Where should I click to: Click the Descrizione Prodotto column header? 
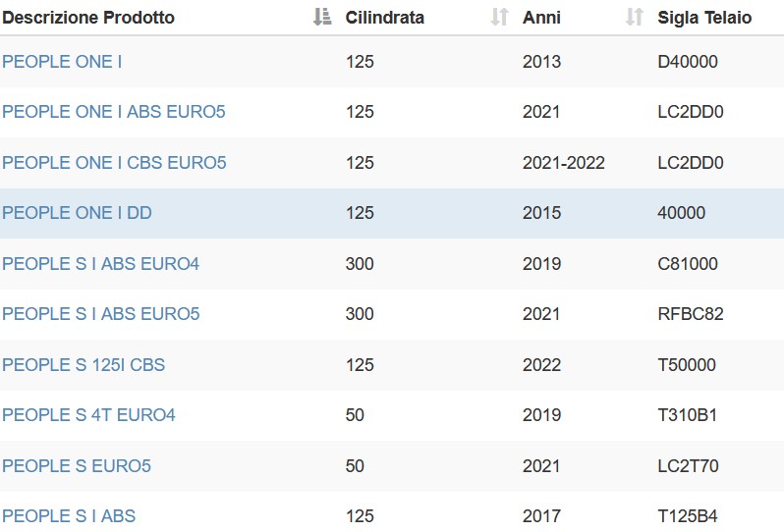tap(88, 18)
